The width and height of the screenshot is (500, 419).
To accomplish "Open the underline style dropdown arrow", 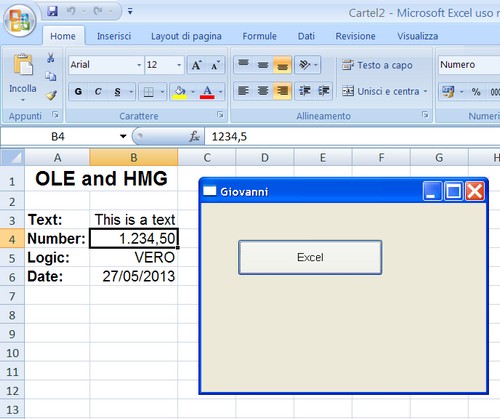I will point(131,91).
